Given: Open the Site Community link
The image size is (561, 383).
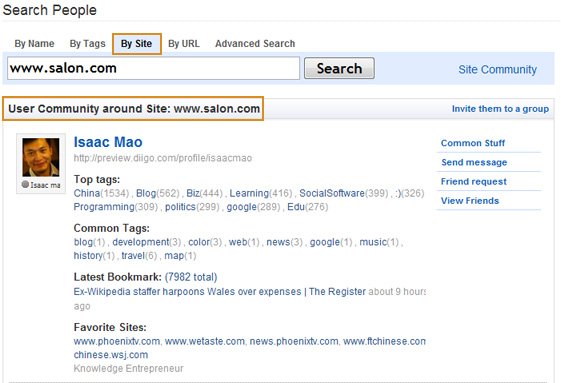Looking at the screenshot, I should click(x=497, y=69).
